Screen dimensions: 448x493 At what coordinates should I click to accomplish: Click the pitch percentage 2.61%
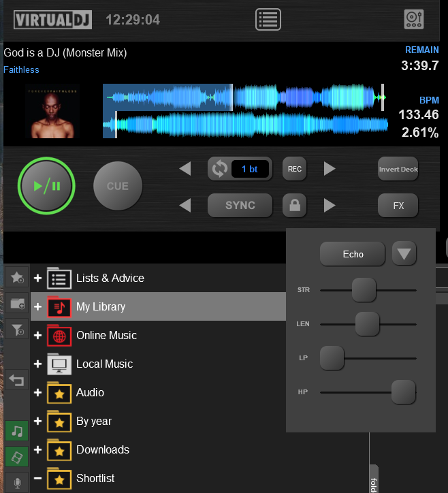(420, 132)
